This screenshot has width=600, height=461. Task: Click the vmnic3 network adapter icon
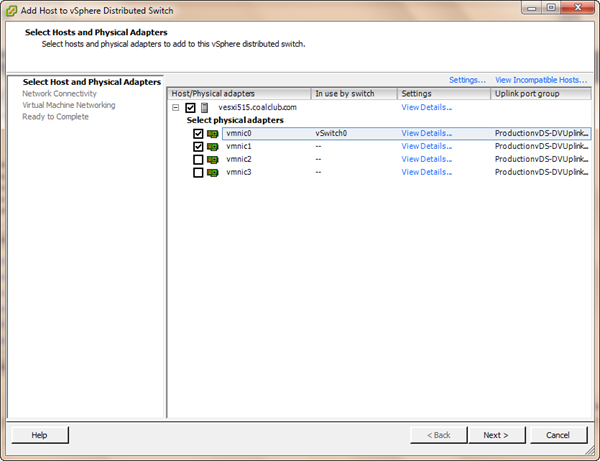212,173
